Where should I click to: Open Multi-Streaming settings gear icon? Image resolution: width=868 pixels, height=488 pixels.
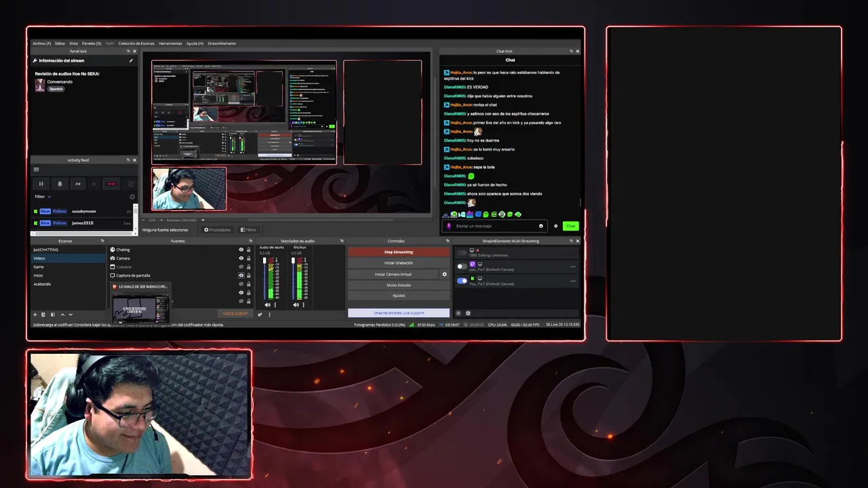(x=468, y=313)
